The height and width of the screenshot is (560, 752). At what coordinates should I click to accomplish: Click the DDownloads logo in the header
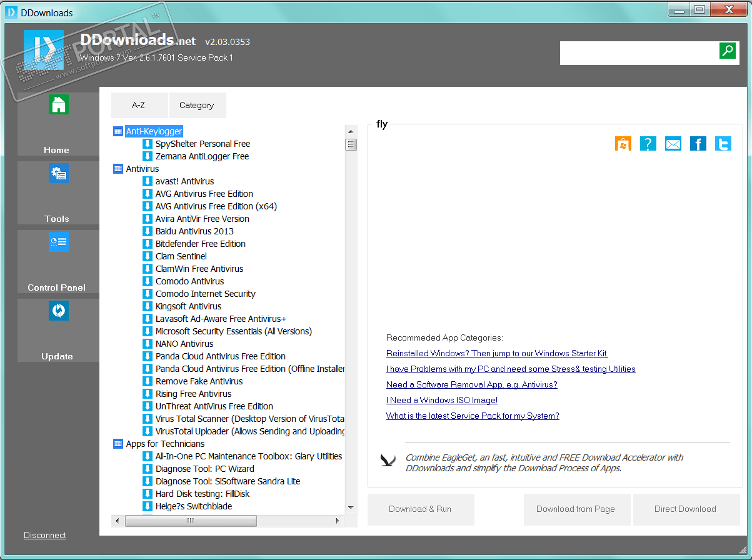click(x=44, y=50)
